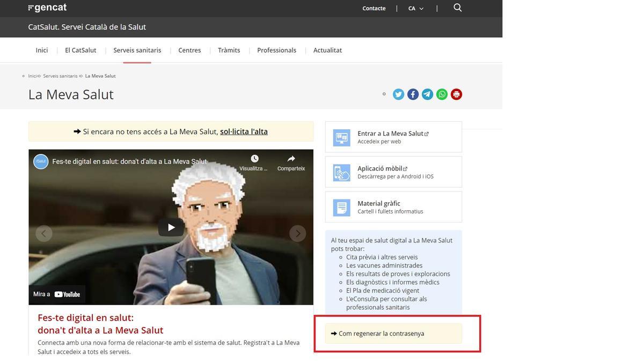Select Professionals in the navigation
The height and width of the screenshot is (362, 644).
[276, 50]
